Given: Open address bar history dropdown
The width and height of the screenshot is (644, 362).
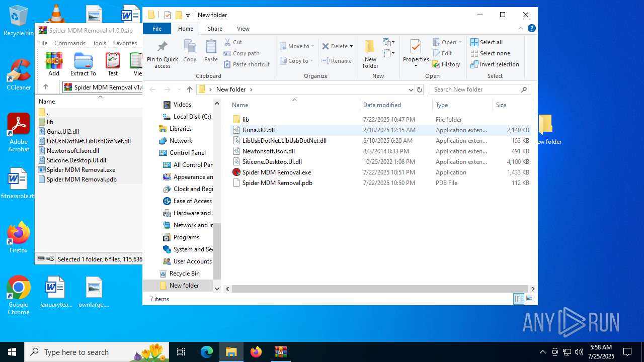Looking at the screenshot, I should click(x=411, y=89).
